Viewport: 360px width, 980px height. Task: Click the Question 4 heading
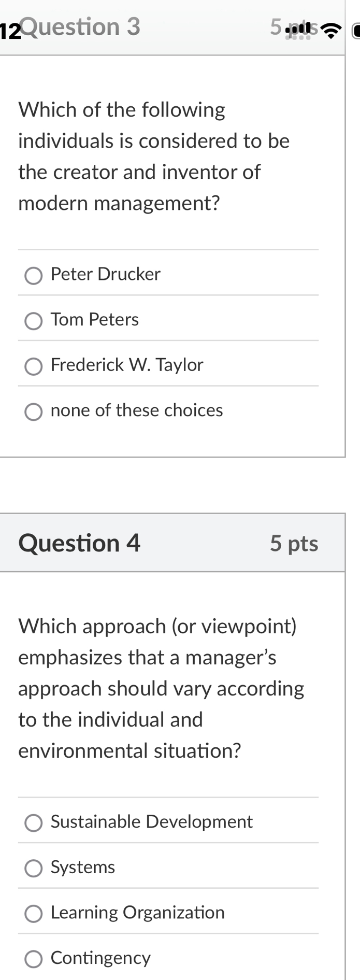click(80, 543)
